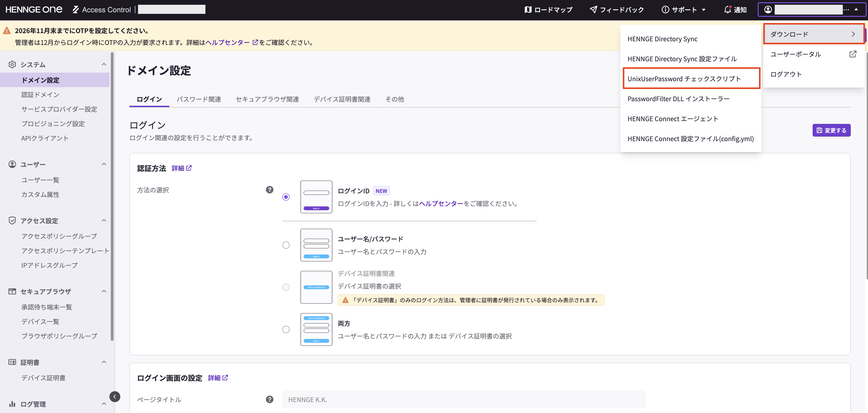Collapse the セキュアブラウザ section chevron
Screen dimensions: 868x413
[104, 291]
